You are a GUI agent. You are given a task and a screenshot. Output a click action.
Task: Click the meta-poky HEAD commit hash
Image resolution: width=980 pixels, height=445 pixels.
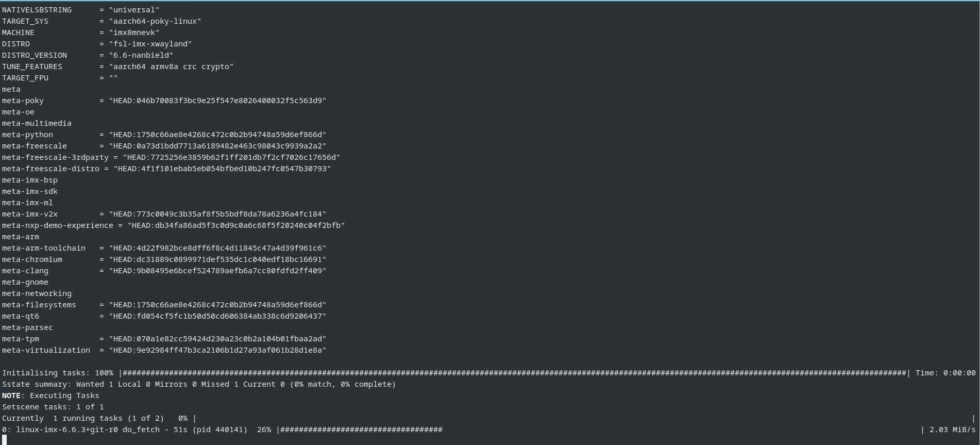pos(217,101)
